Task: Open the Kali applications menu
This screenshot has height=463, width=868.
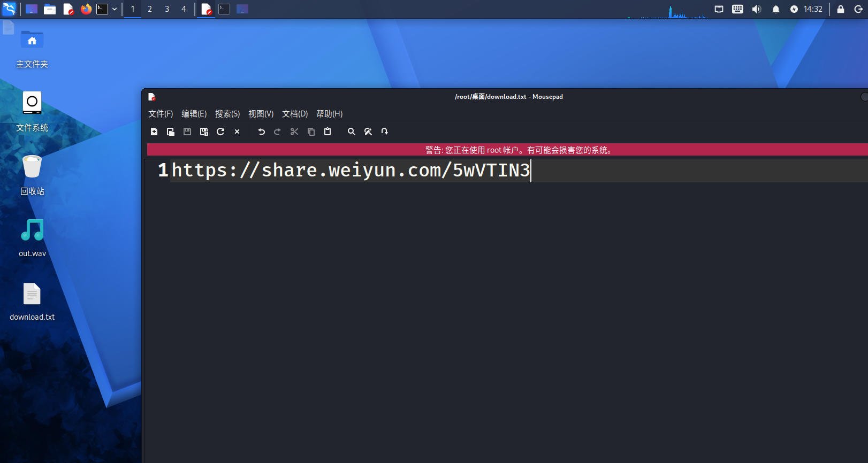Action: (9, 9)
